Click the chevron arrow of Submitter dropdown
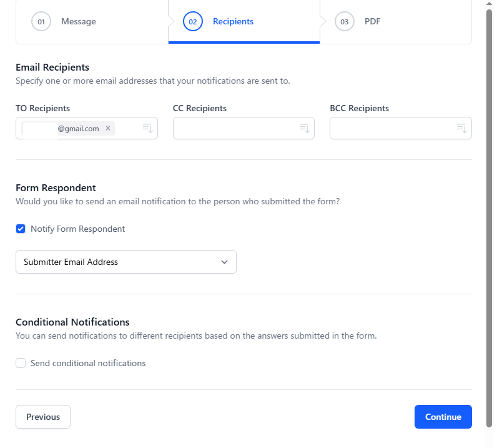497x448 pixels. pos(225,262)
